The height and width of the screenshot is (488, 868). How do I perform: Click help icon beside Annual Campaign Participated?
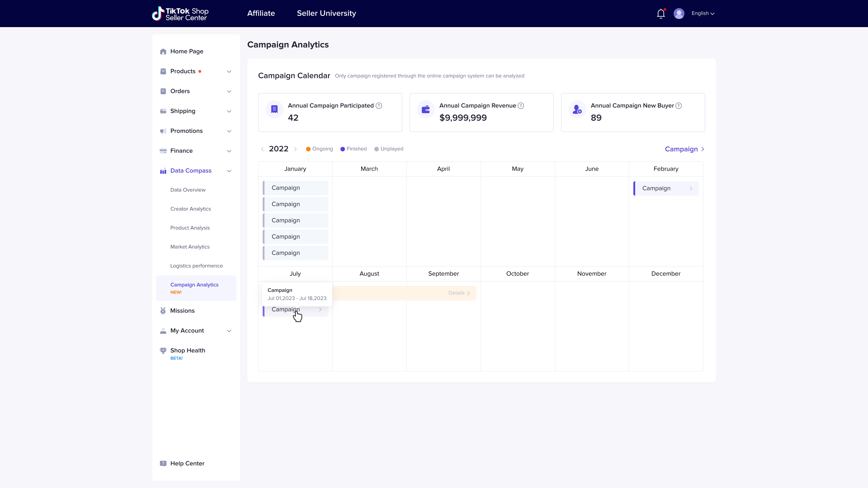click(379, 106)
